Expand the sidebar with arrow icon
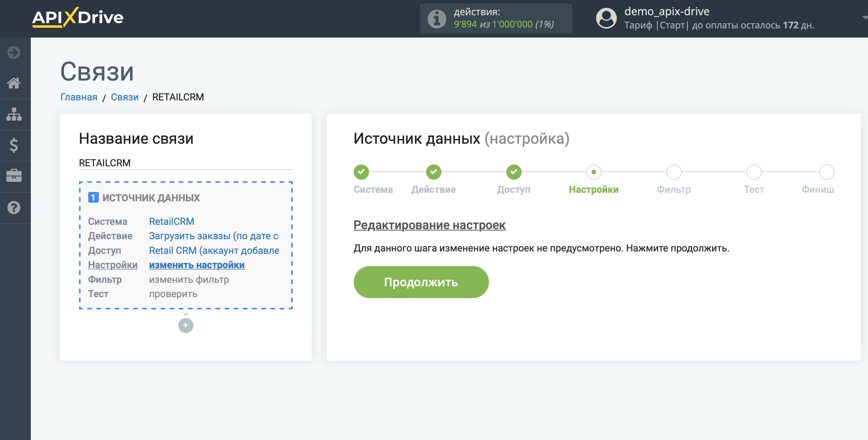868x440 pixels. click(14, 52)
